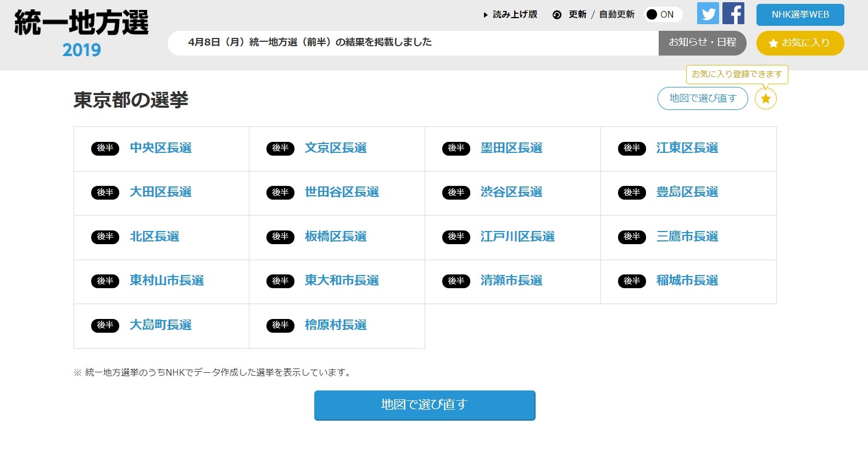This screenshot has height=468, width=868.
Task: Open the yellow お気に入り favorites button
Action: coord(800,43)
